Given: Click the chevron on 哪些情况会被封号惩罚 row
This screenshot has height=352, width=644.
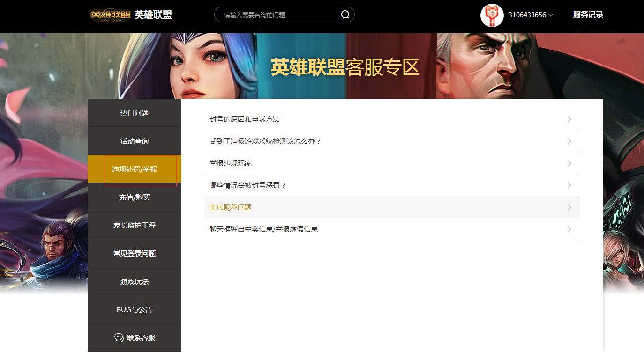Looking at the screenshot, I should point(569,185).
